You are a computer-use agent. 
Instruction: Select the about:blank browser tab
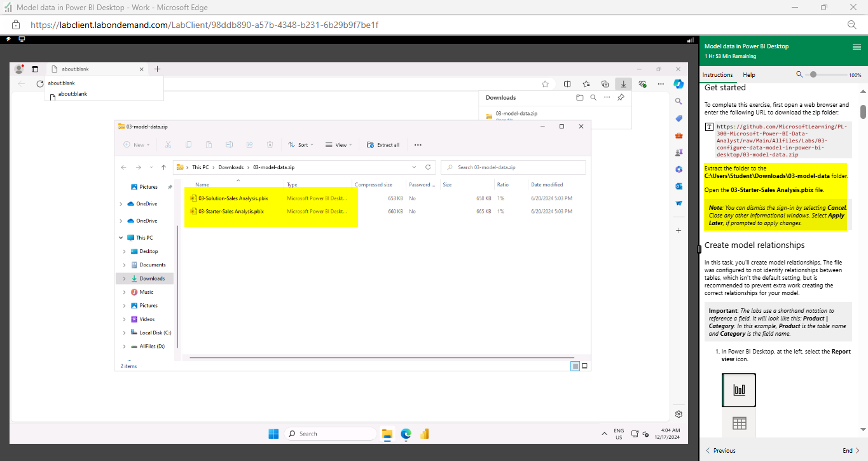(97, 69)
